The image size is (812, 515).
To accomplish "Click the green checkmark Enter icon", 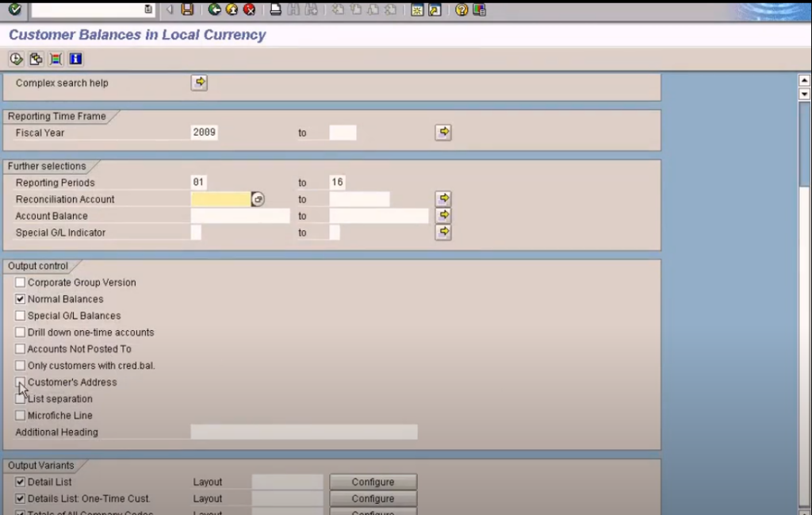I will (x=15, y=10).
